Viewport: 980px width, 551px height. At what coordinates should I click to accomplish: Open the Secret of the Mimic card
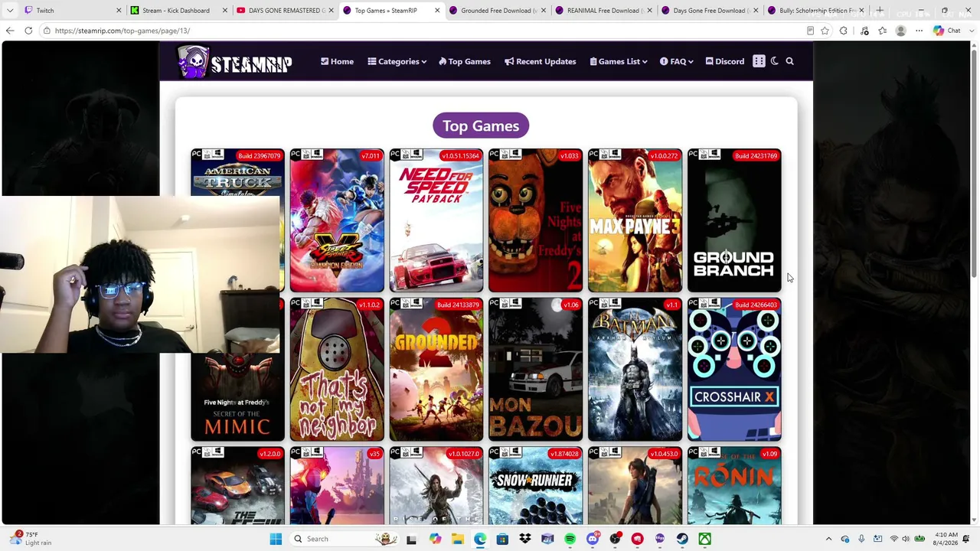(237, 398)
